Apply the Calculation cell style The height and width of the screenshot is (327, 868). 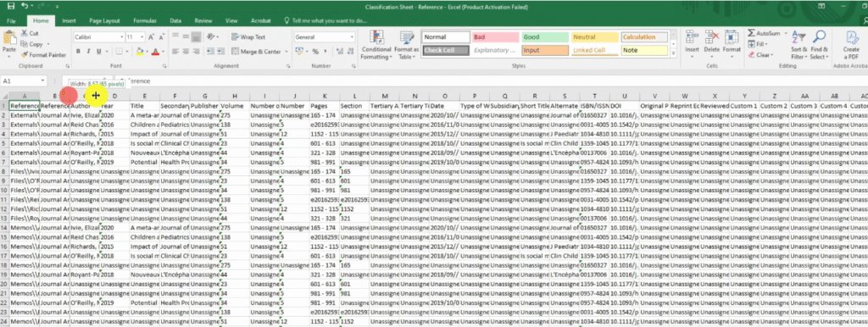click(x=645, y=37)
